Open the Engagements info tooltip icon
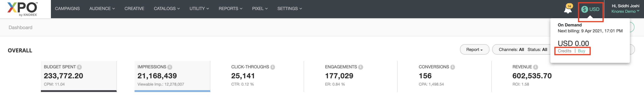 coord(360,67)
